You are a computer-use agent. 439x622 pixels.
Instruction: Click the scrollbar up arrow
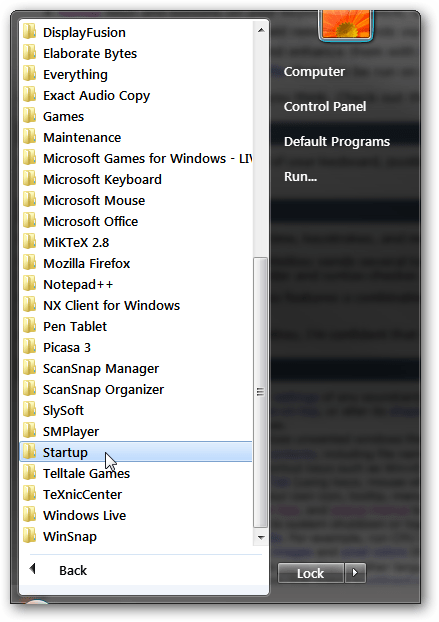[261, 30]
